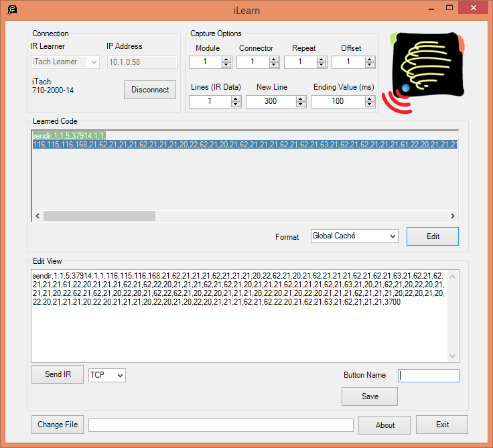Minimize the iLearn window

coord(431,9)
